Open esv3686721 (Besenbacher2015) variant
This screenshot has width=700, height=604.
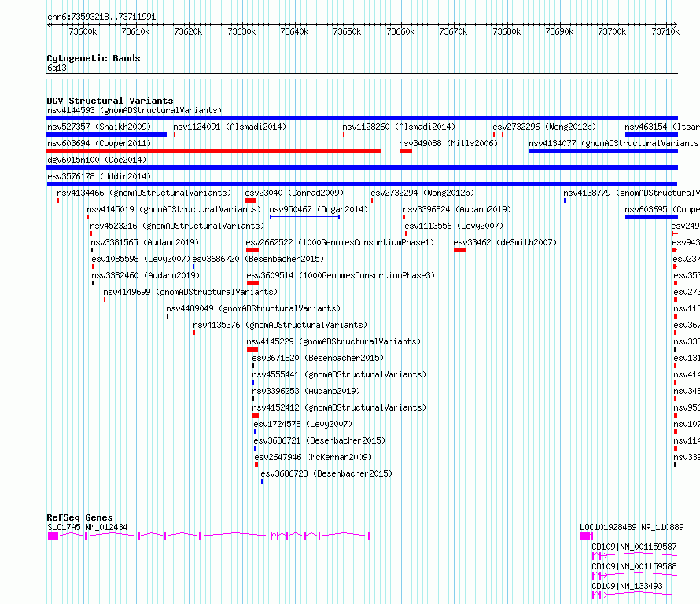319,440
